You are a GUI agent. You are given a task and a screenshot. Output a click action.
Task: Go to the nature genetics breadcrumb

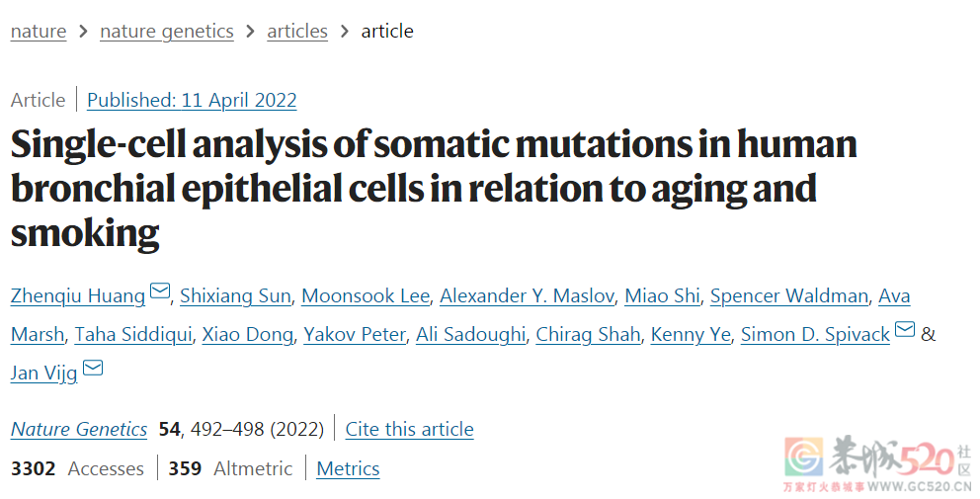pos(167,32)
